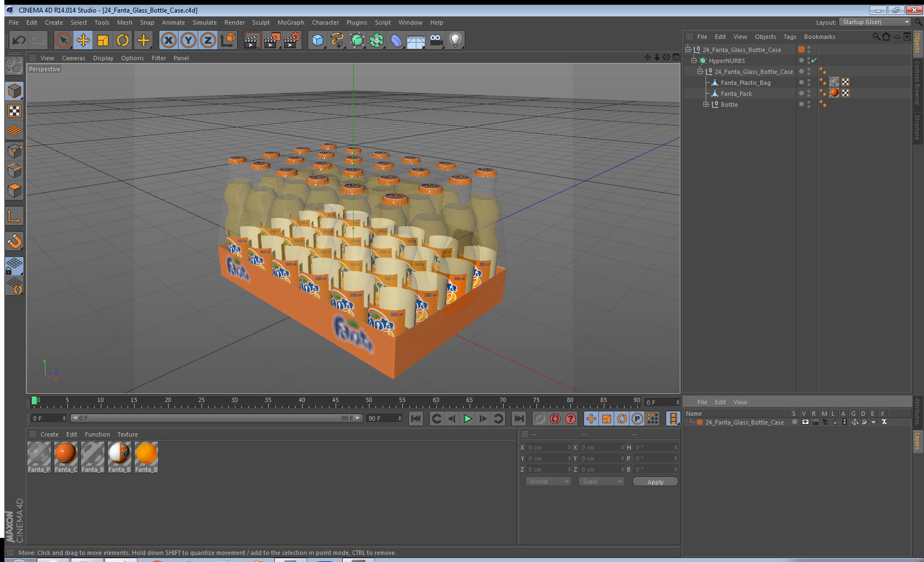Switch to Edges mode icon
The image size is (924, 562).
(14, 170)
